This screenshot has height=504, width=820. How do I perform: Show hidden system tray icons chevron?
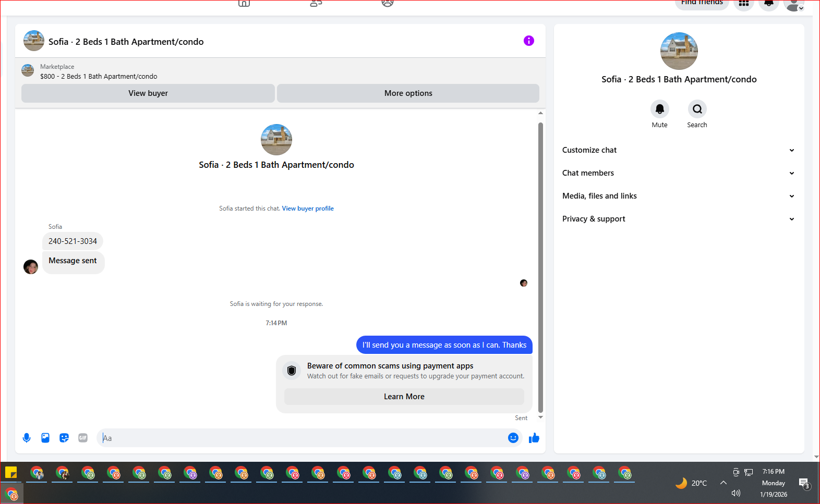tap(723, 483)
